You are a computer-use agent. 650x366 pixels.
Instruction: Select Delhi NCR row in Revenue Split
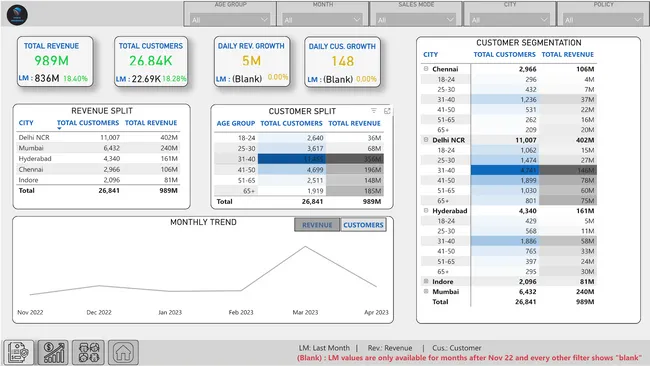point(98,137)
